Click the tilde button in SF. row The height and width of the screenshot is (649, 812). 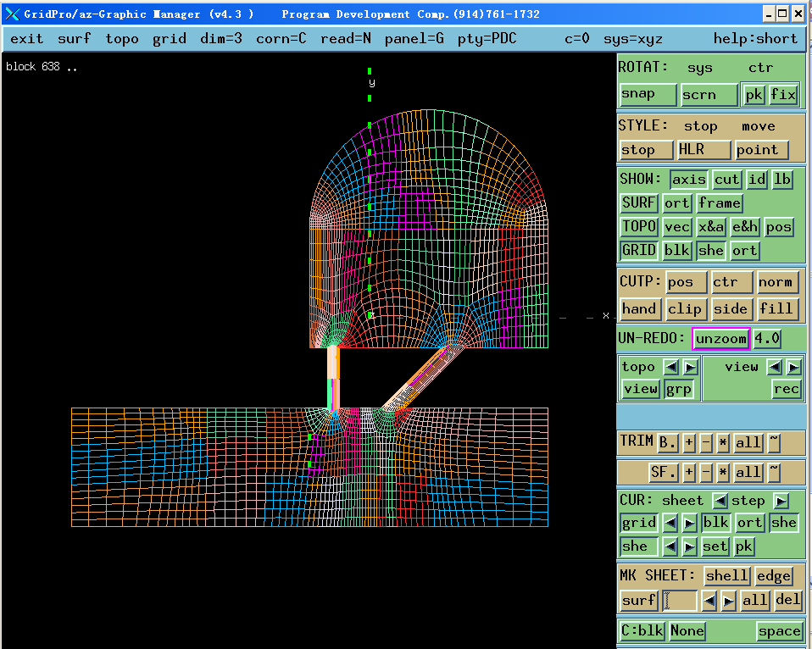point(774,472)
